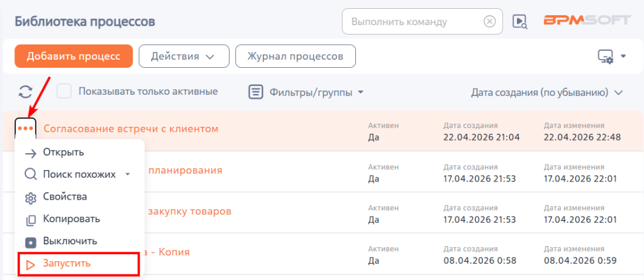The height and width of the screenshot is (280, 644).
Task: Open 'Журнал процессов'
Action: (x=296, y=56)
